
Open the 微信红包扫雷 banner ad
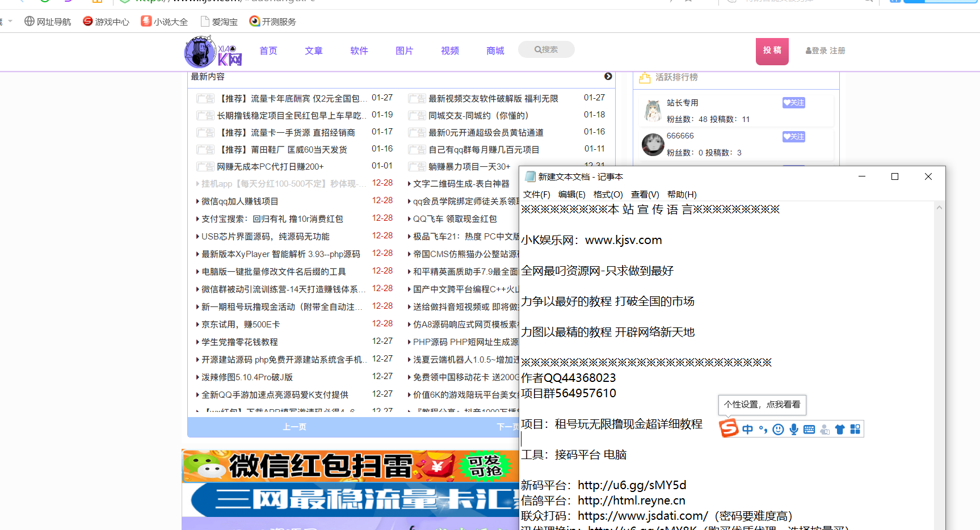(350, 466)
